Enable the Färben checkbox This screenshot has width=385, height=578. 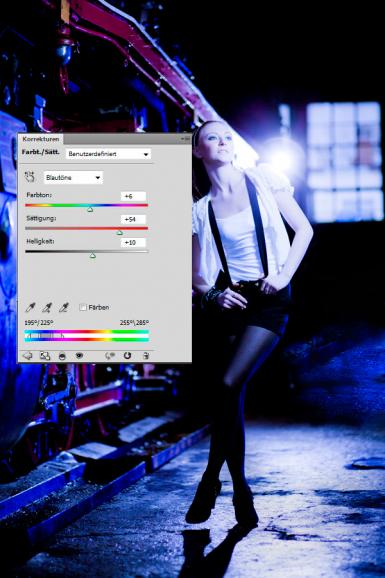point(83,307)
